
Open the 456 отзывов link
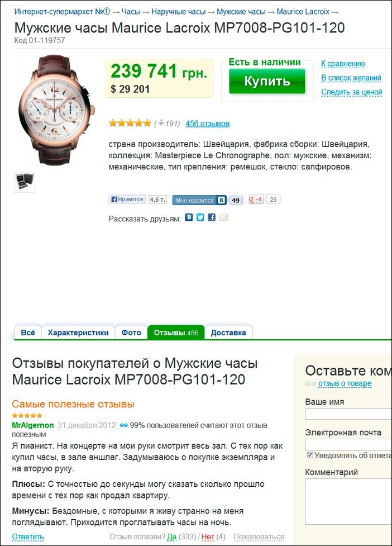coord(207,124)
